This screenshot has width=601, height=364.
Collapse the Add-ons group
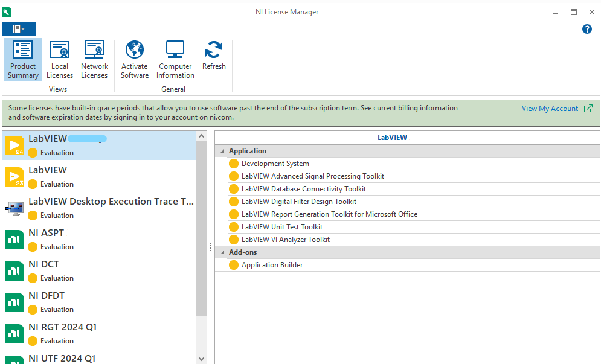point(222,252)
